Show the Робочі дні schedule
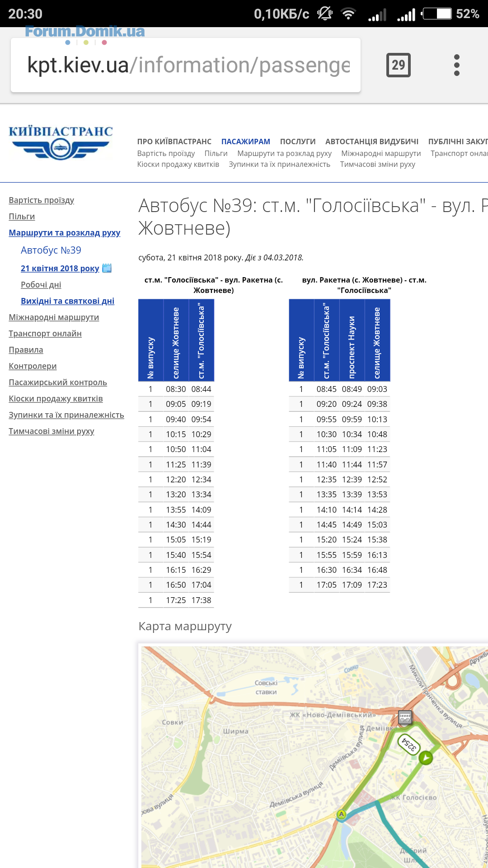The height and width of the screenshot is (868, 488). (x=41, y=285)
